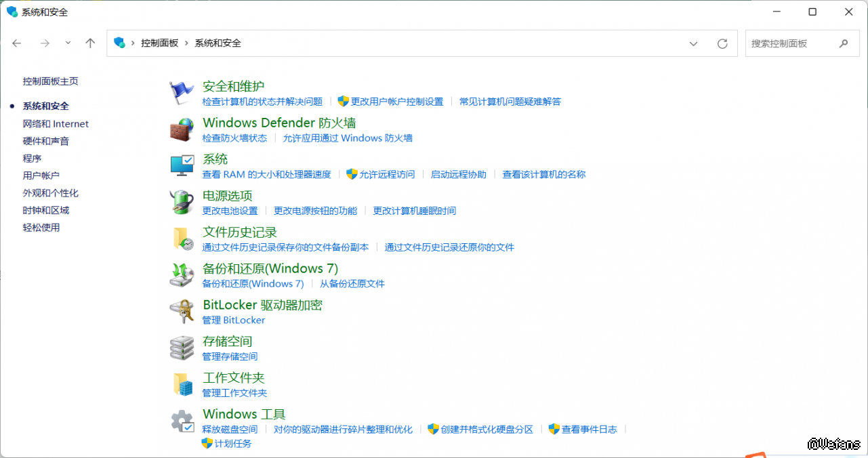Expand chevron after 控制面板 in breadcrumb
This screenshot has width=868, height=458.
[x=186, y=43]
